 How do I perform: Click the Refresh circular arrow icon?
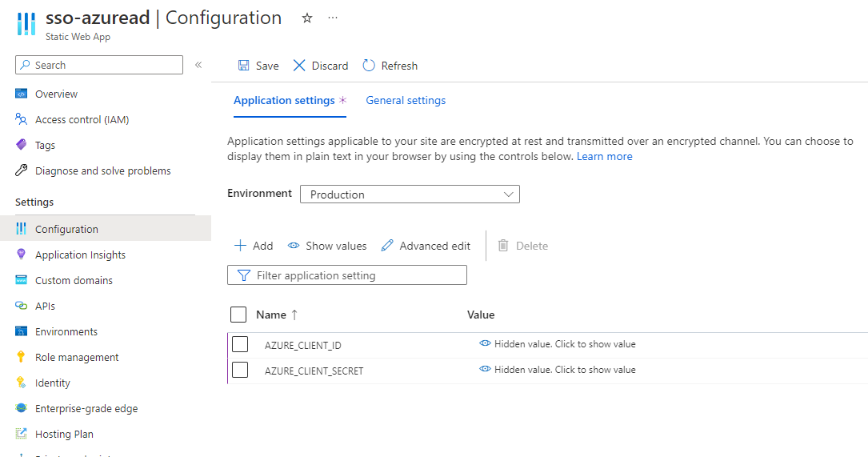coord(369,66)
